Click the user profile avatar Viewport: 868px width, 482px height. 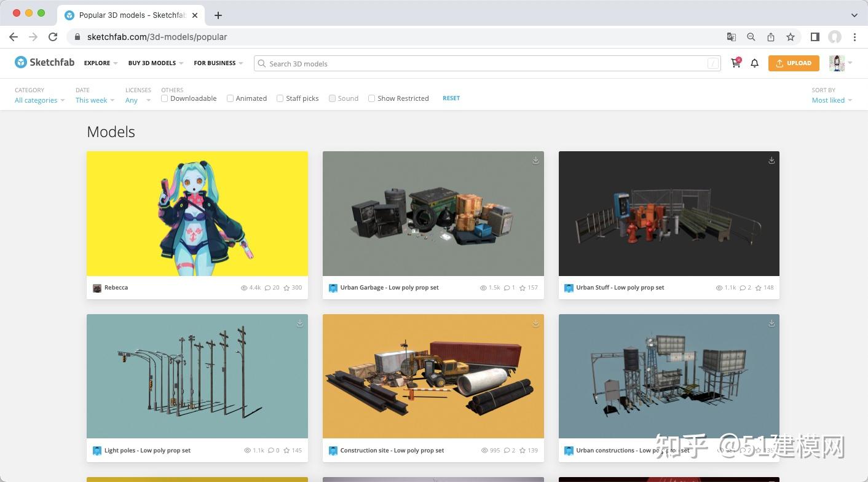click(x=837, y=63)
